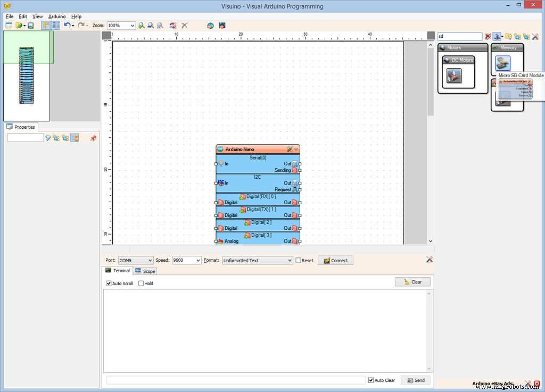Toggle the Reset checkbox near Connect
545x392 pixels.
point(298,260)
